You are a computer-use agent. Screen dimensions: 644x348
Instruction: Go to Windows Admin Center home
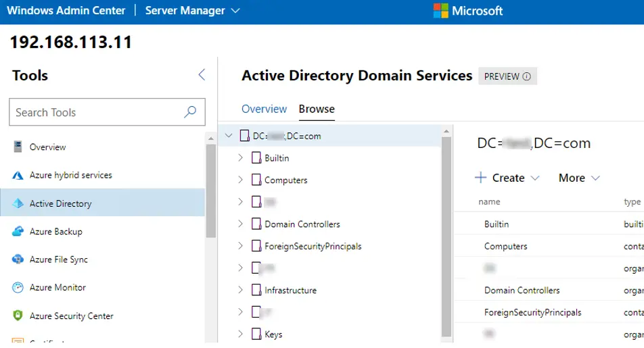[x=66, y=11]
